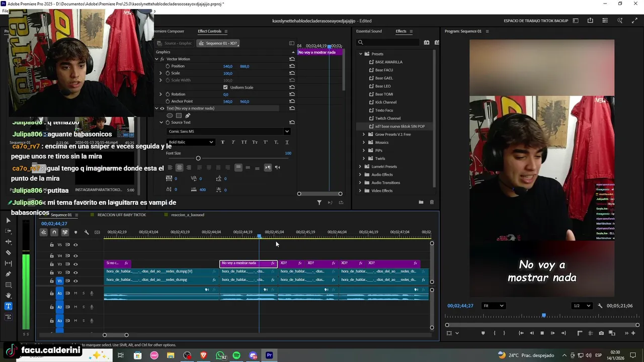The width and height of the screenshot is (644, 362).
Task: Switch to the Effects panel tab
Action: click(x=401, y=31)
